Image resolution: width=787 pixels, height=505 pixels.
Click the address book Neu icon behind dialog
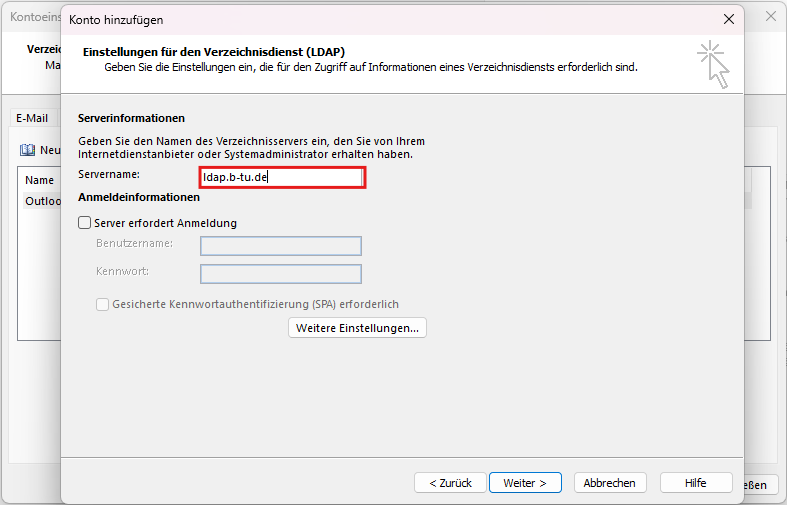[x=27, y=150]
